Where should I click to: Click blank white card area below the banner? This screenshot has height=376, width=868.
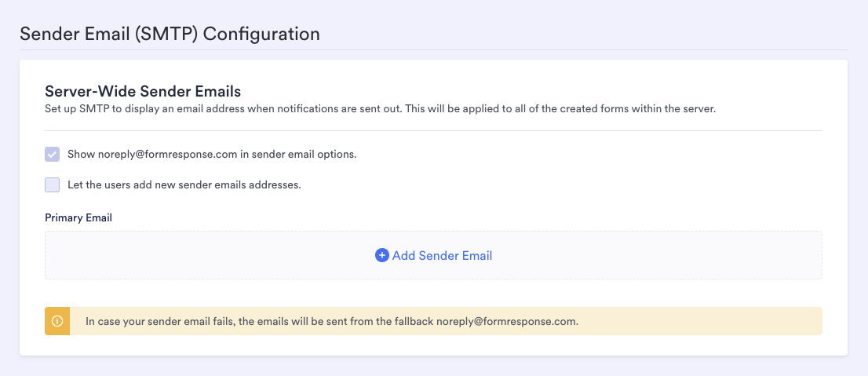pyautogui.click(x=433, y=345)
